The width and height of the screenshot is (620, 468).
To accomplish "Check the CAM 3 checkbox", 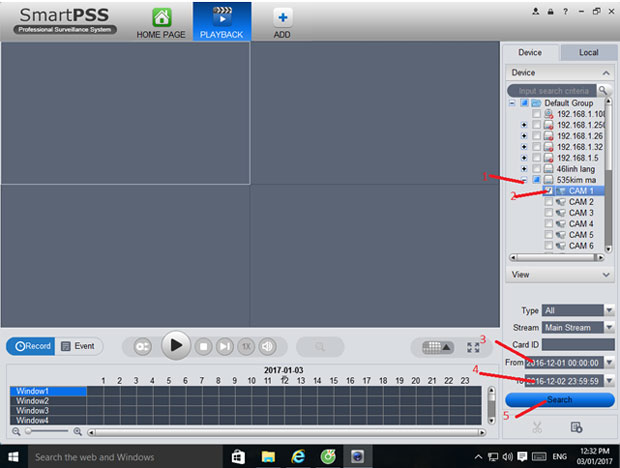I will coord(548,213).
